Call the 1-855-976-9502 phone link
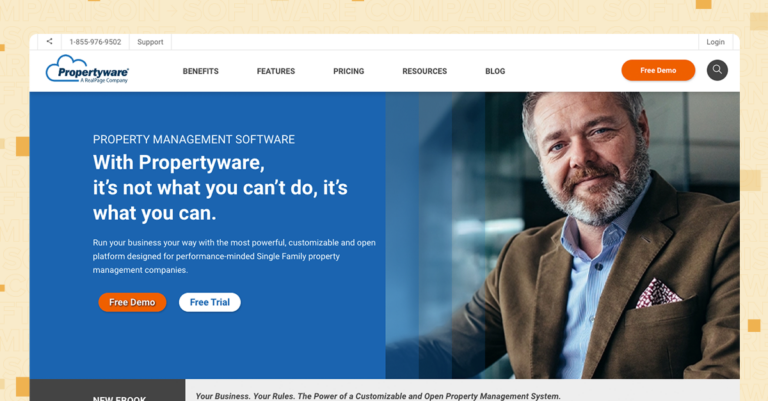The image size is (768, 401). pos(95,42)
